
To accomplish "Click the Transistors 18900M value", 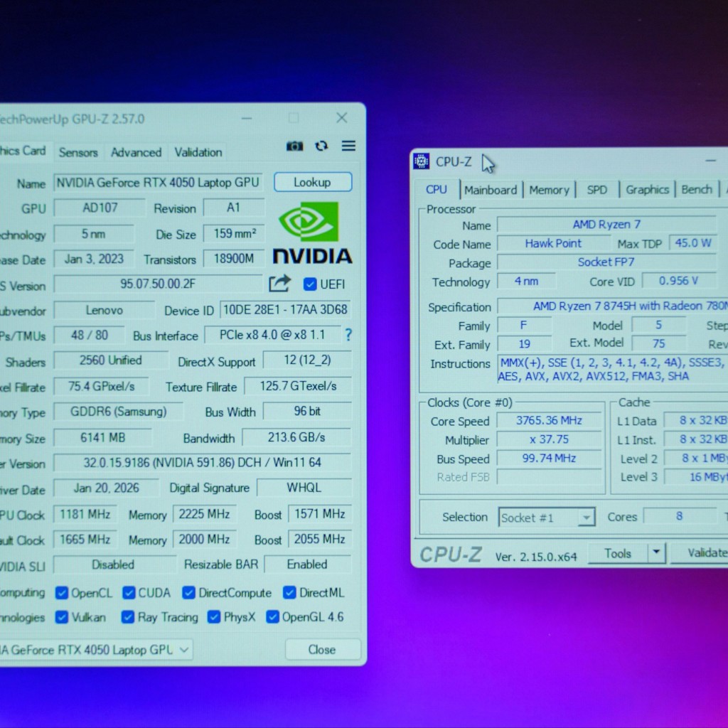I will click(x=233, y=259).
